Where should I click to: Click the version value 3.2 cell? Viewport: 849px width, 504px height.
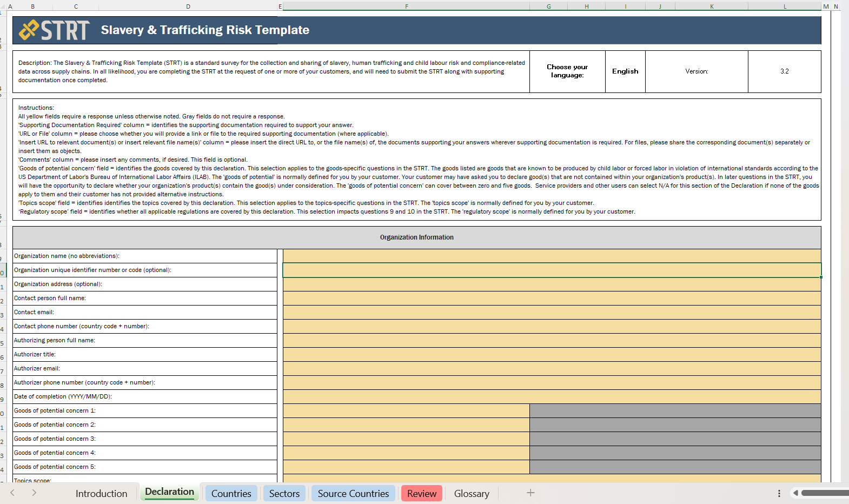click(x=785, y=71)
